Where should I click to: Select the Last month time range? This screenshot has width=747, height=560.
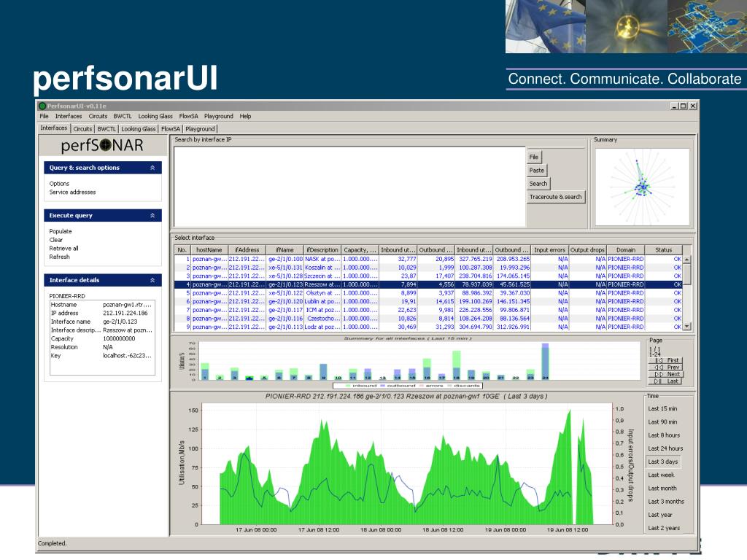[662, 489]
